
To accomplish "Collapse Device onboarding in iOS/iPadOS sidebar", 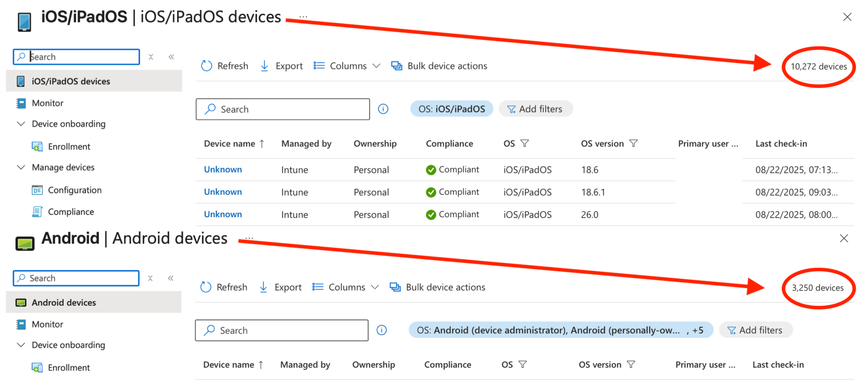I will pyautogui.click(x=21, y=124).
